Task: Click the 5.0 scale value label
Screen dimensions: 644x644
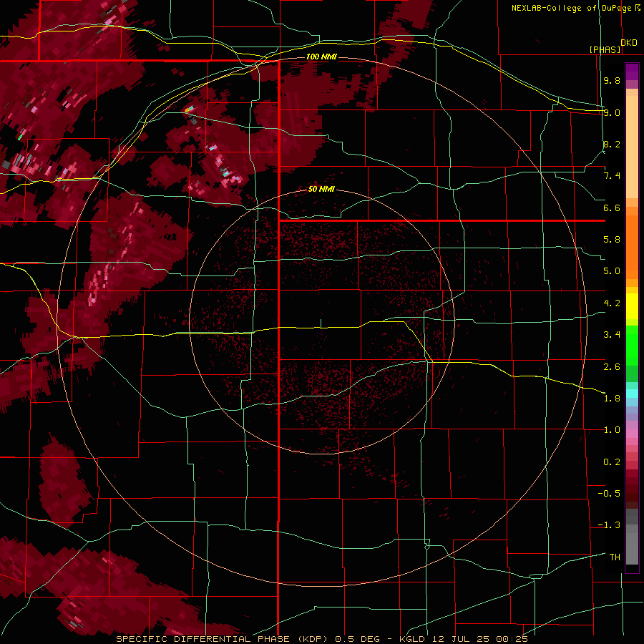Action: pyautogui.click(x=612, y=271)
